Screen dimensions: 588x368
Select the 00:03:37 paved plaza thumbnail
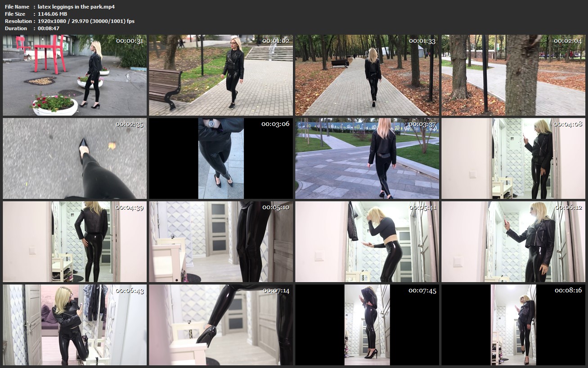(x=367, y=158)
